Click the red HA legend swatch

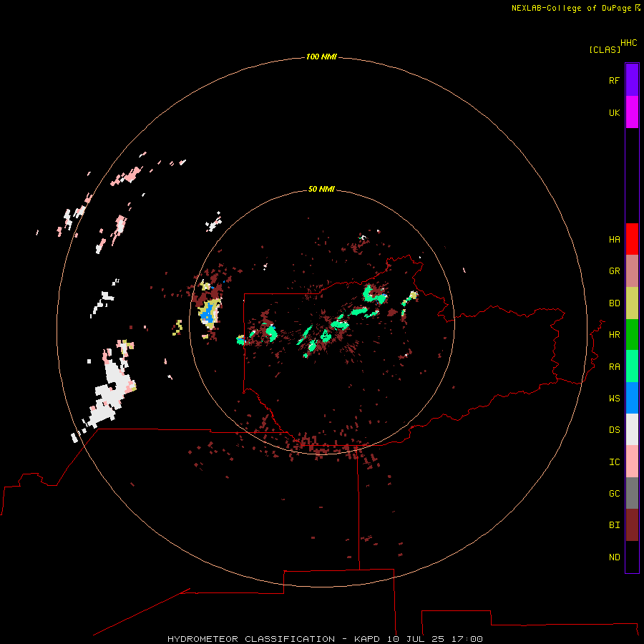pos(632,239)
